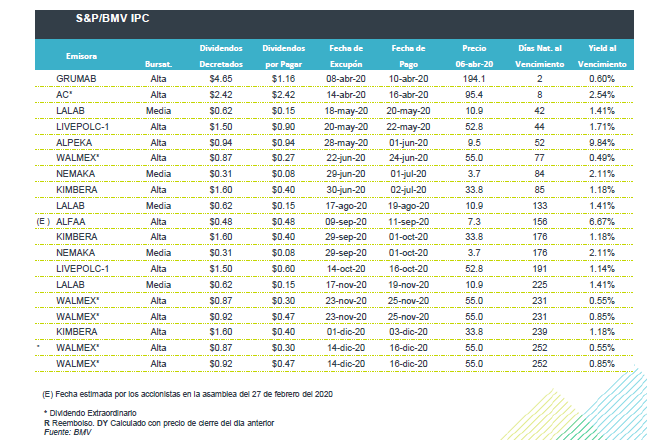Select the Yield al Vencimiento header
The image size is (647, 440).
(x=602, y=56)
